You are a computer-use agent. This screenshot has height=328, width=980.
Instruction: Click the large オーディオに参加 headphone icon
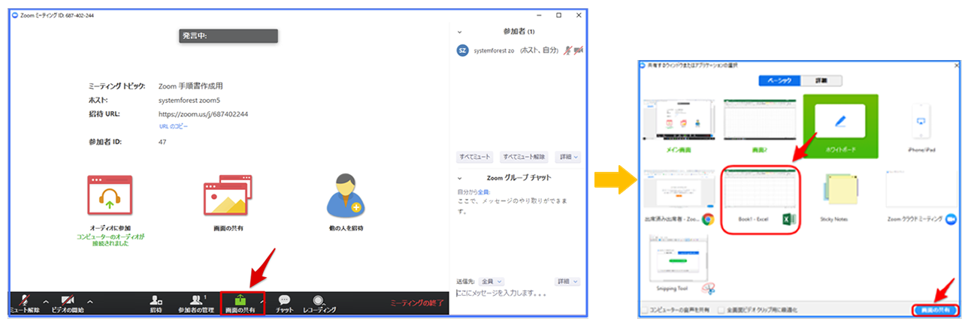click(x=110, y=197)
